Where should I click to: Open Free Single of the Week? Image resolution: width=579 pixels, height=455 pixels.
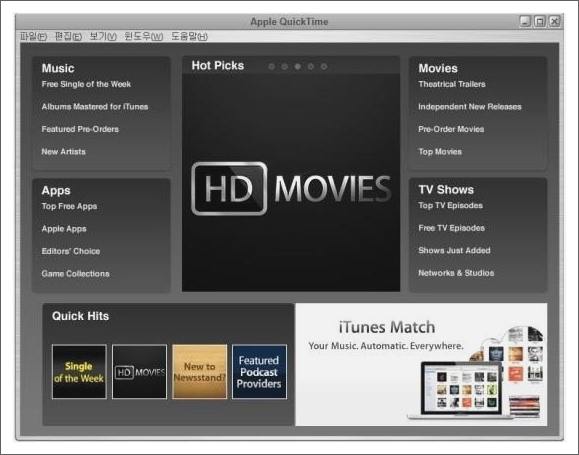[86, 84]
